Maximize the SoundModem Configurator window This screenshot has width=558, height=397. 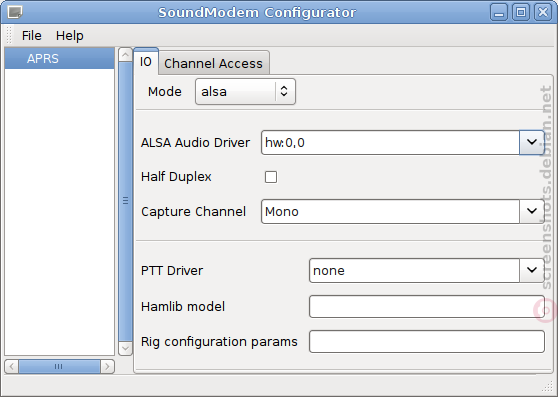[x=521, y=12]
